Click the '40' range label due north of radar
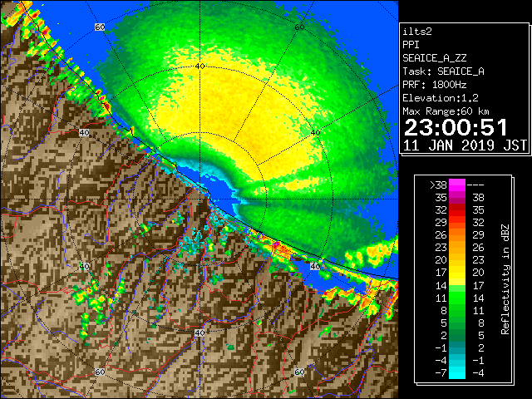Viewport: 532px width, 399px height. click(x=199, y=66)
